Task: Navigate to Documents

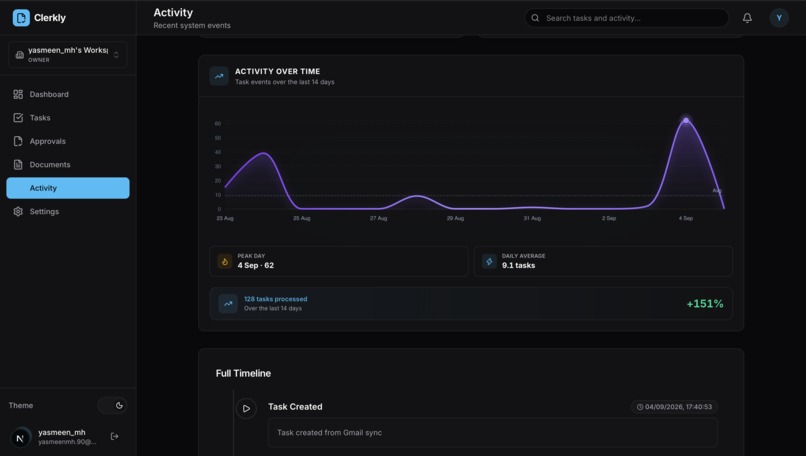Action: tap(67, 165)
